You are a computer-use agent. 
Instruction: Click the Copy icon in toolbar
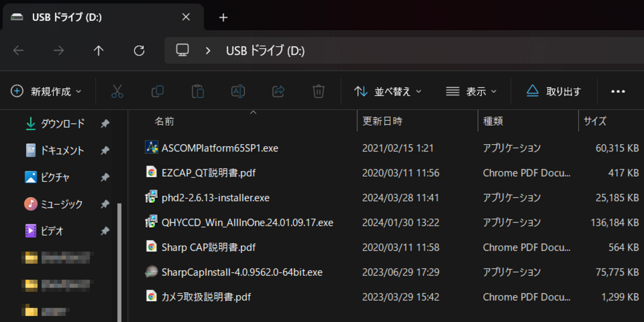pos(158,92)
